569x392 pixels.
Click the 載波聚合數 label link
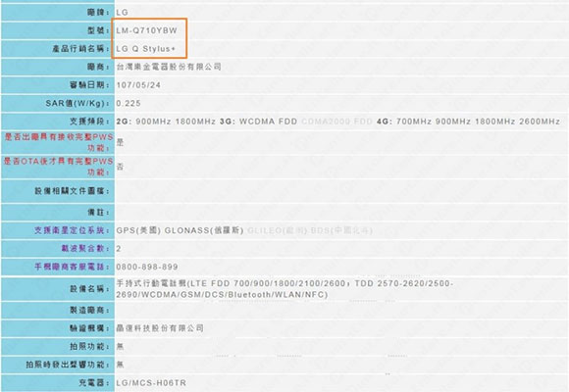coord(85,248)
